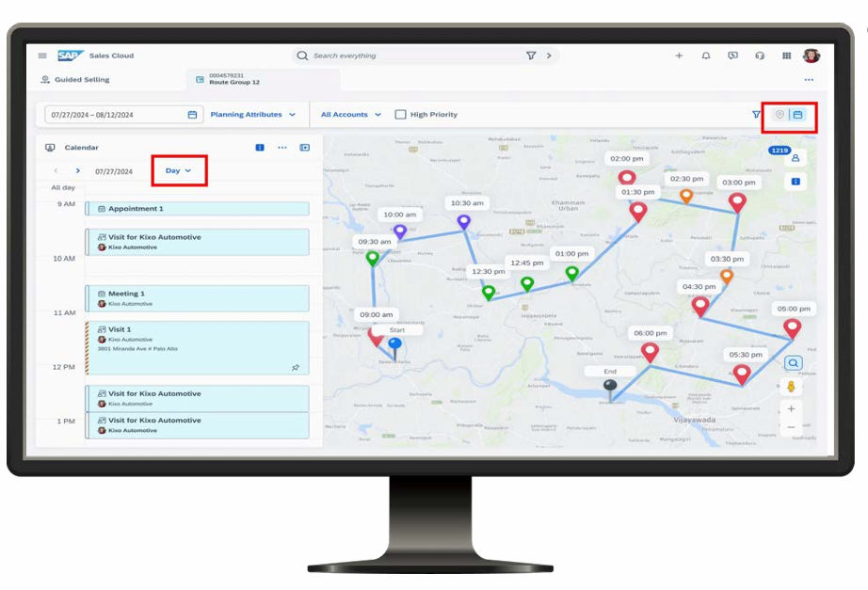Click the blue info icon in Calendar header

(260, 147)
